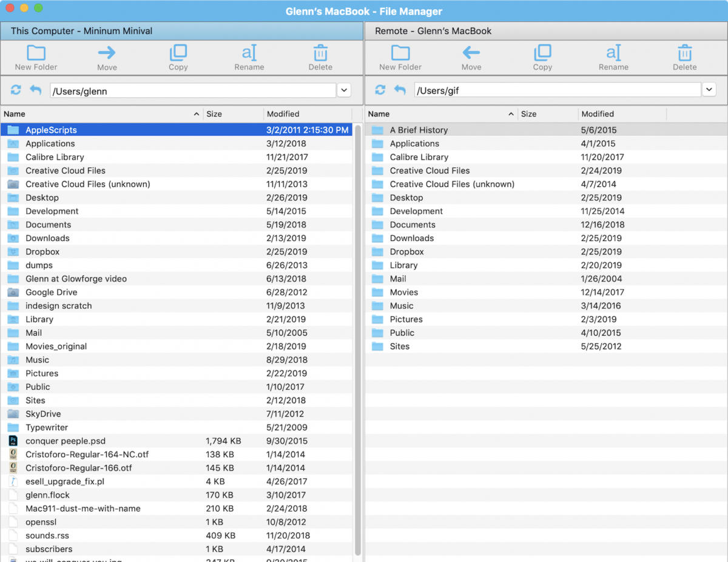Image resolution: width=728 pixels, height=562 pixels.
Task: Click the /Users/gif remote path field
Action: click(x=557, y=90)
